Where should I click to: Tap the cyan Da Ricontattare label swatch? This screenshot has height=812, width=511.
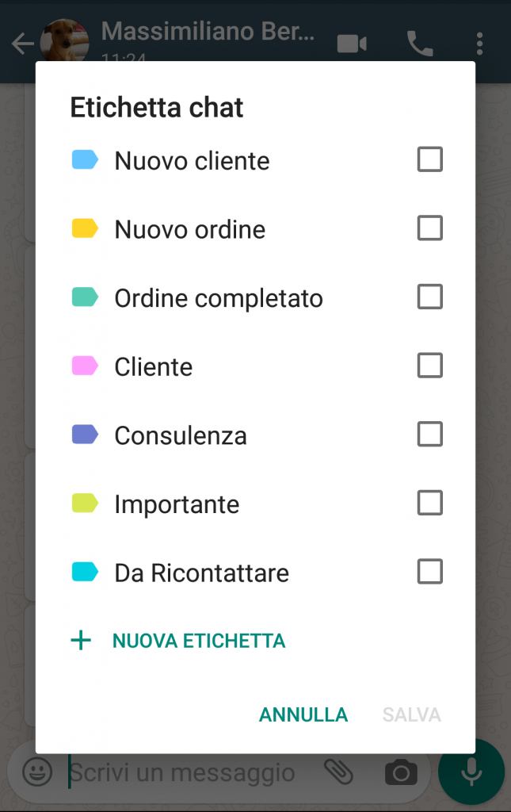tap(85, 572)
